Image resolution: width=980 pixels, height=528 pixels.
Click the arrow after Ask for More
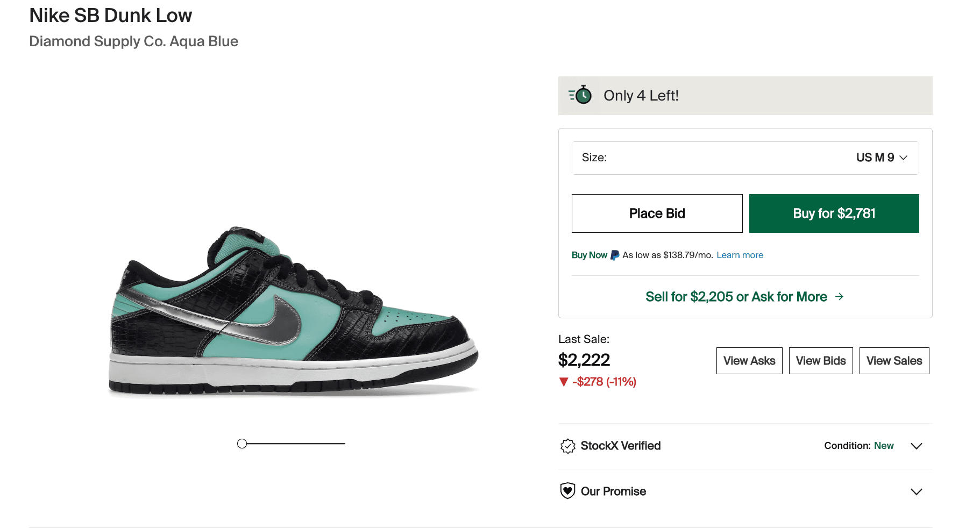[x=839, y=297]
